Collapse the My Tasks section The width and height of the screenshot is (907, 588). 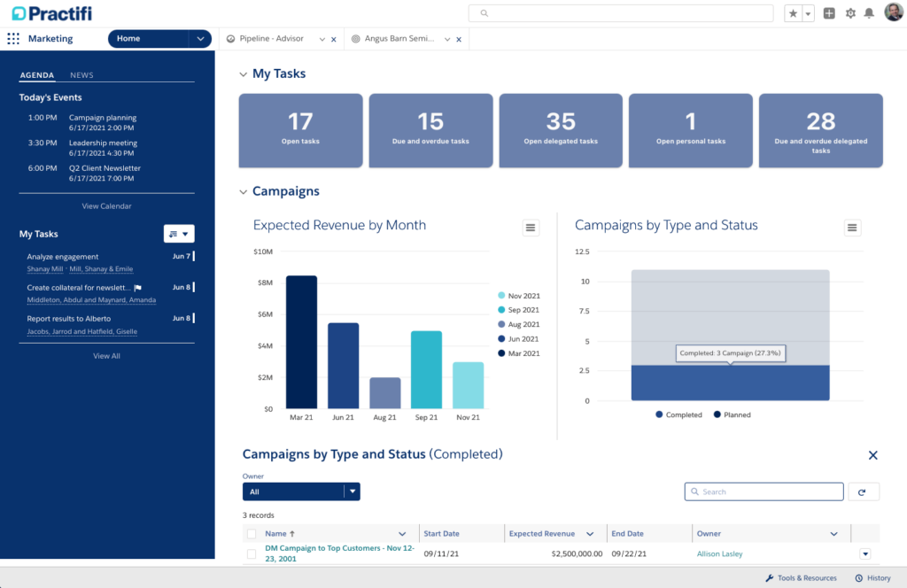coord(244,74)
